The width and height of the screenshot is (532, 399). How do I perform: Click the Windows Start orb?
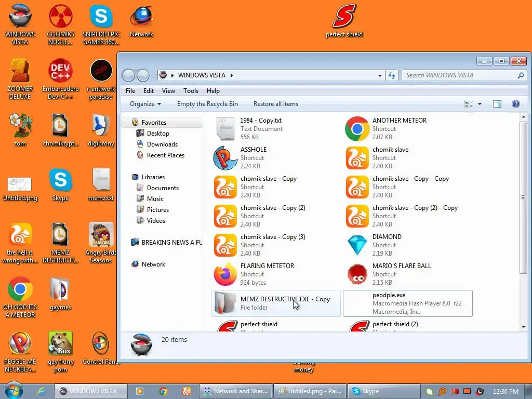(14, 390)
